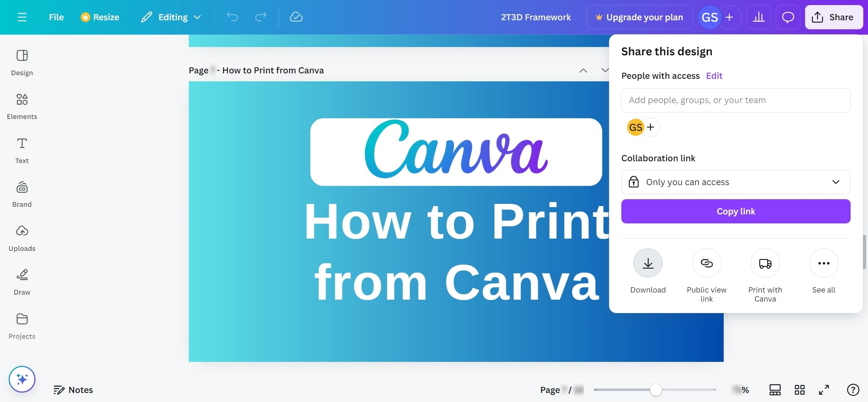Open the comments speech bubble icon
Viewport: 868px width, 402px height.
(x=788, y=17)
